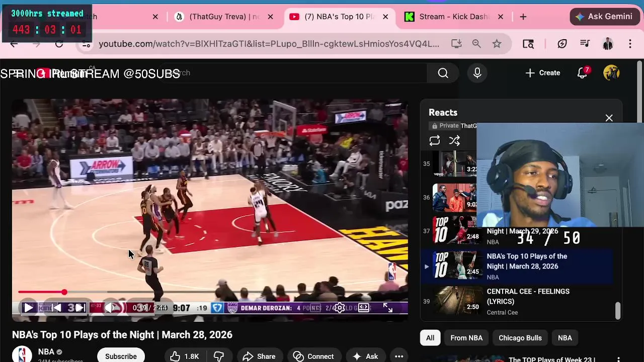Open Chrome profile avatar
644x362 pixels.
point(608,44)
